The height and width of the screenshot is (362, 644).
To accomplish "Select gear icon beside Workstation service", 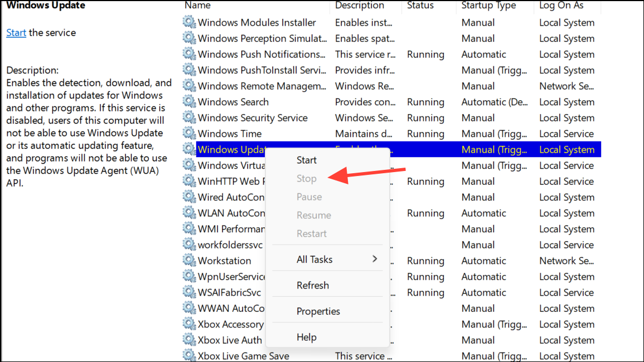I will pyautogui.click(x=189, y=261).
